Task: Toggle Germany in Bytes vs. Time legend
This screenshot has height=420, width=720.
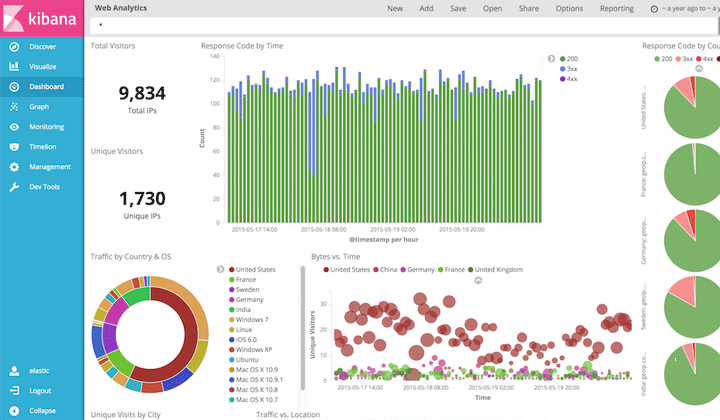Action: 417,269
